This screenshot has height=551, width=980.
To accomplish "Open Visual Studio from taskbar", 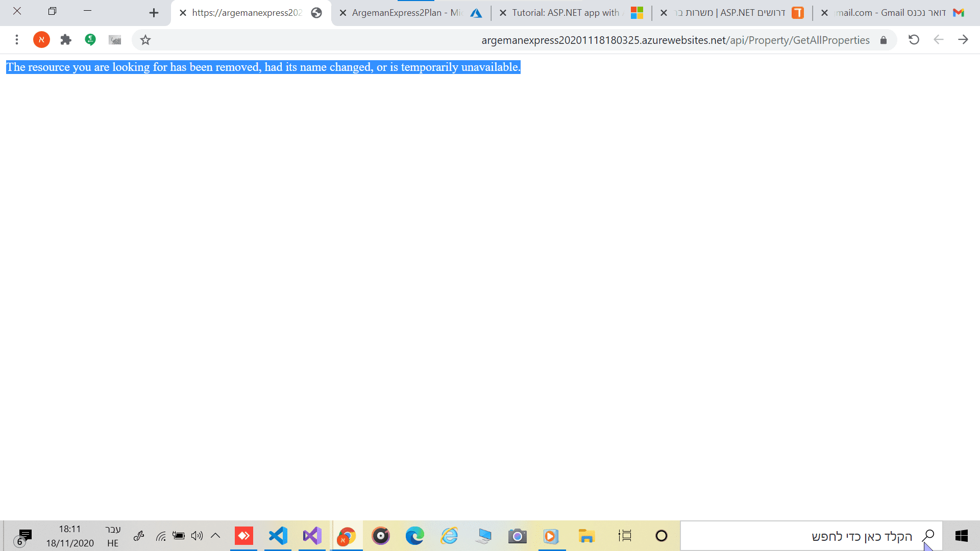I will tap(312, 536).
